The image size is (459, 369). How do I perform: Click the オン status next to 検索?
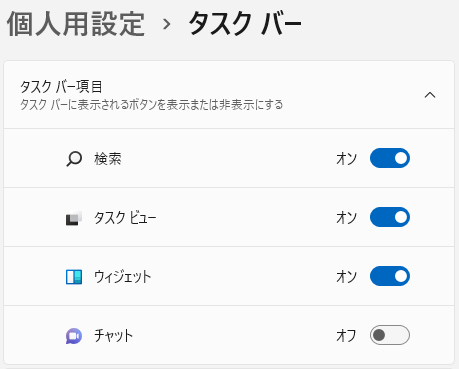click(346, 159)
